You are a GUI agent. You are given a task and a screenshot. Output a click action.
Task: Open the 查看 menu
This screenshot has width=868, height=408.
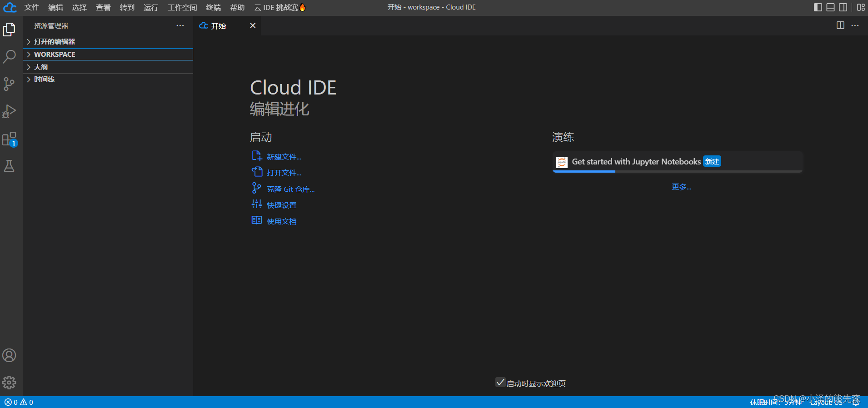103,7
